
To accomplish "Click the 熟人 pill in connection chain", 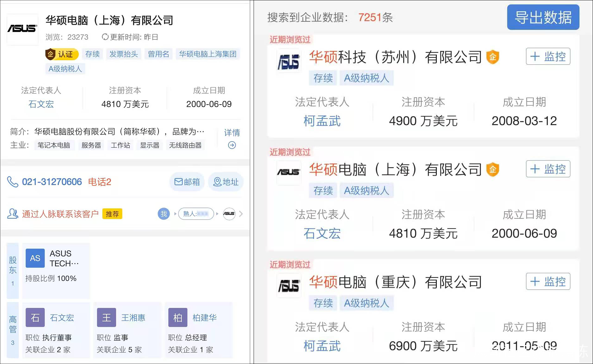I will [x=196, y=214].
